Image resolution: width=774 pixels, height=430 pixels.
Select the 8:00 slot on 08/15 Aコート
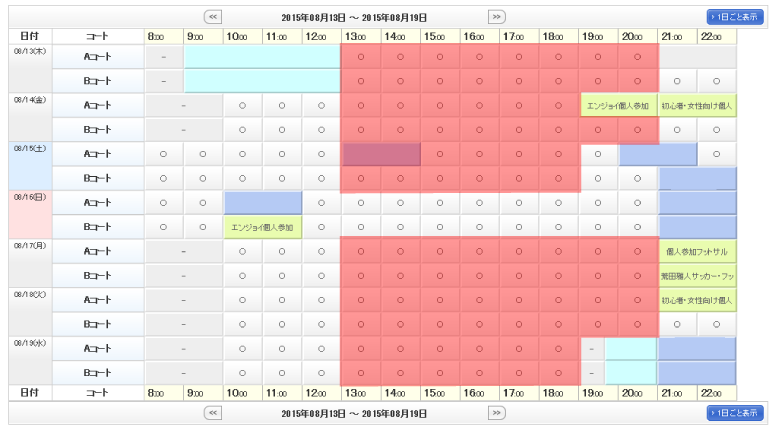(x=164, y=154)
